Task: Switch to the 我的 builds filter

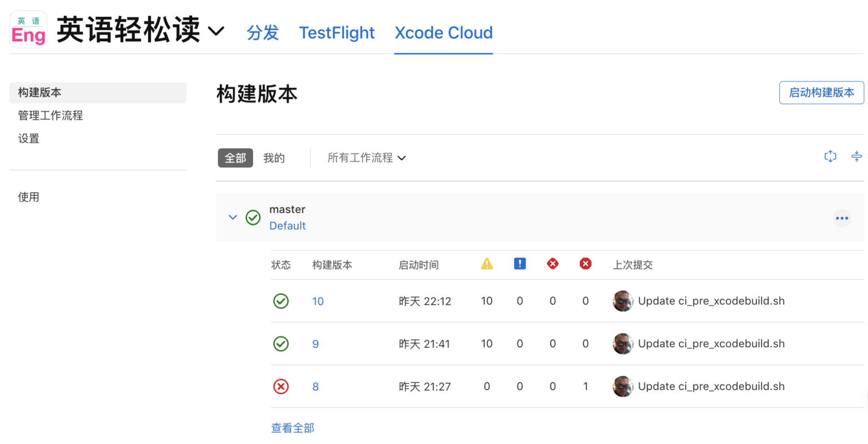Action: pos(274,158)
